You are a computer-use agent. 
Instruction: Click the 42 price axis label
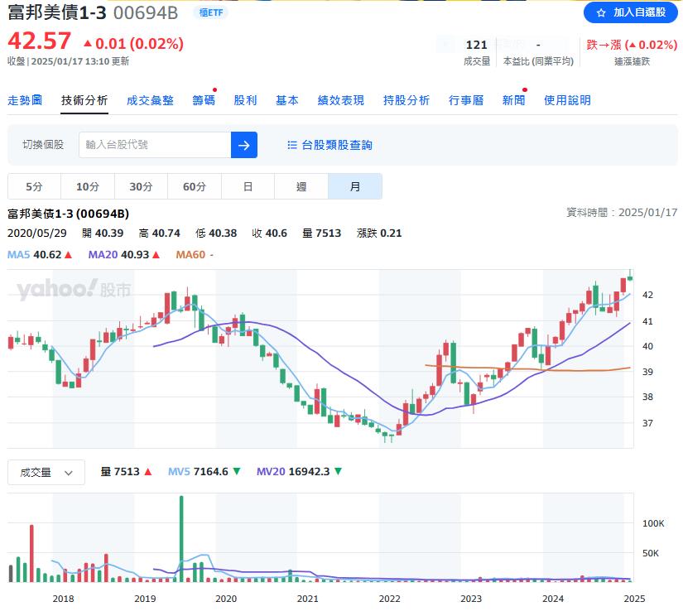647,295
